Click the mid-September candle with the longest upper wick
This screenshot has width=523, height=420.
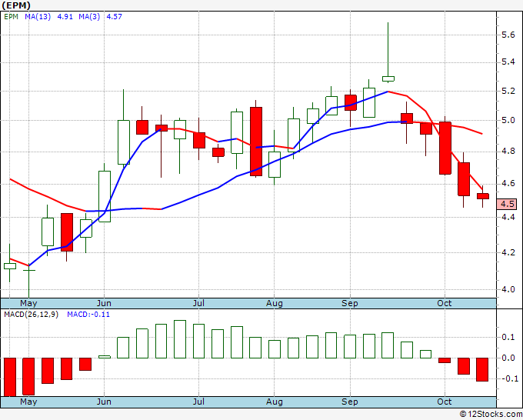click(x=388, y=78)
